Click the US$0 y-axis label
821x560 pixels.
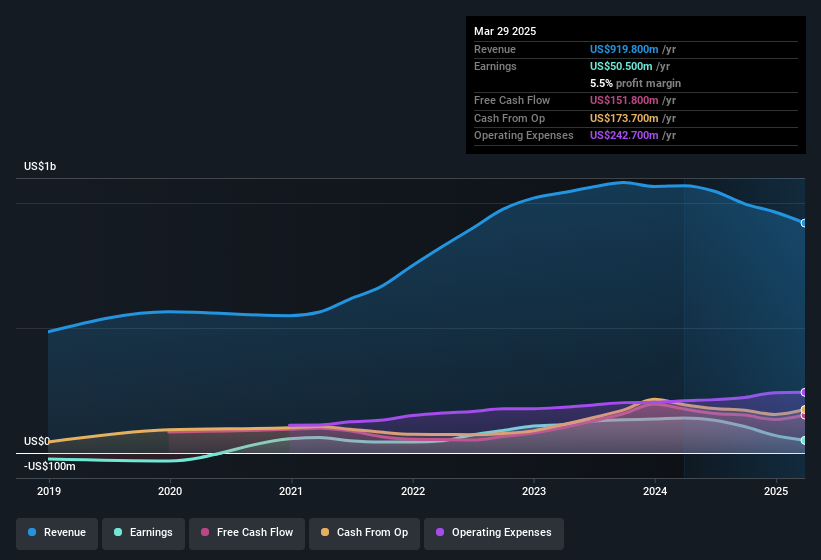(x=37, y=441)
